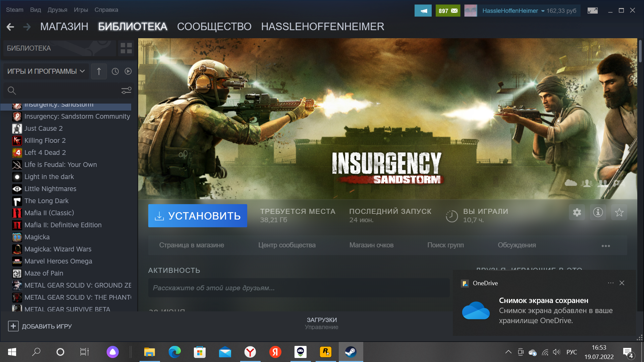644x362 pixels.
Task: Open the БИБЛИОТЕКА tab
Action: pyautogui.click(x=132, y=27)
